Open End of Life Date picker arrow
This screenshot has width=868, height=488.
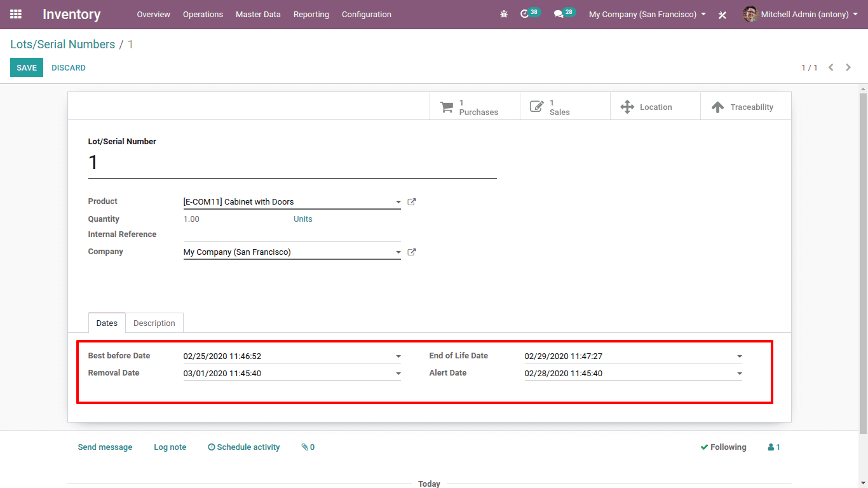pos(740,356)
